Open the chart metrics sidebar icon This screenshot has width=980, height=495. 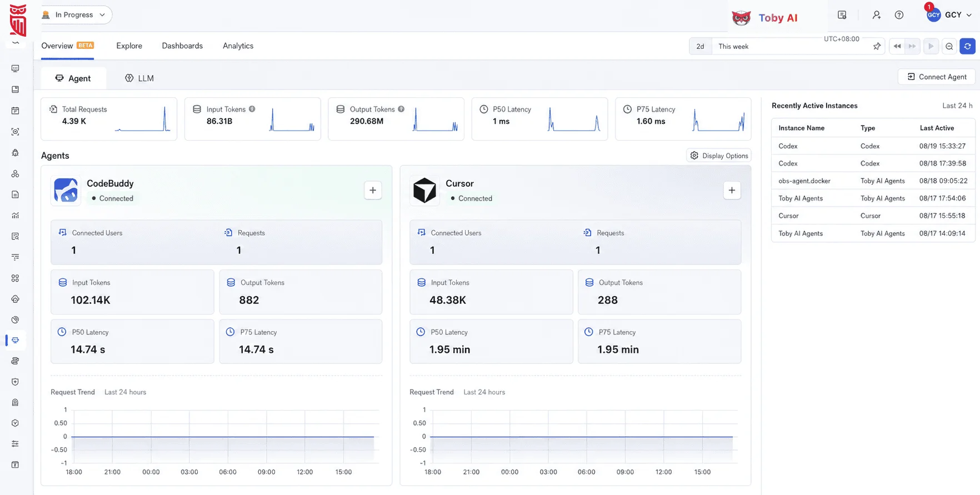click(x=16, y=216)
